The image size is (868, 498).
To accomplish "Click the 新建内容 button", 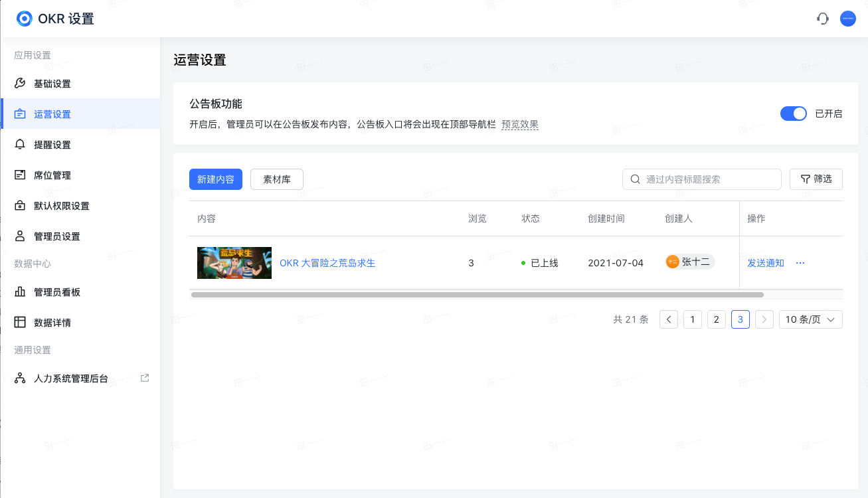I will pos(216,179).
